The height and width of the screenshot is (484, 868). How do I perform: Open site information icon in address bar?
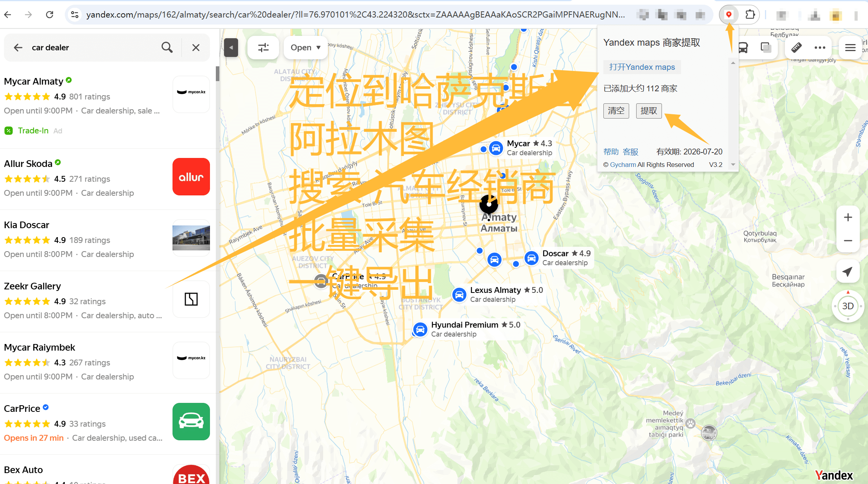pyautogui.click(x=75, y=15)
